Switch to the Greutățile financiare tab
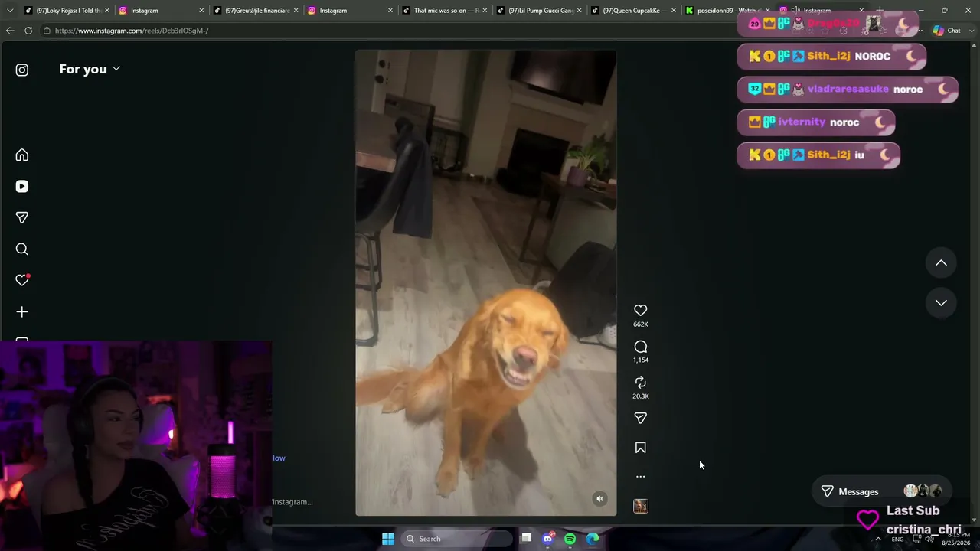 click(254, 11)
